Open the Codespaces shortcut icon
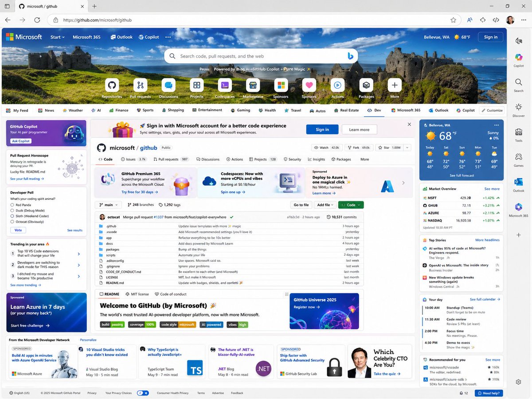Image resolution: width=532 pixels, height=399 pixels. coord(225,85)
